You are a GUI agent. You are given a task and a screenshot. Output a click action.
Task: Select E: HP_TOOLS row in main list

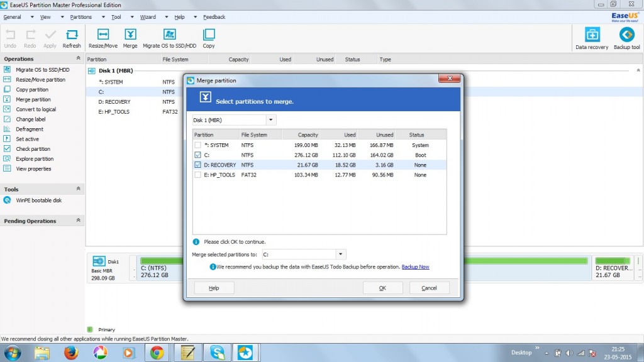[114, 112]
